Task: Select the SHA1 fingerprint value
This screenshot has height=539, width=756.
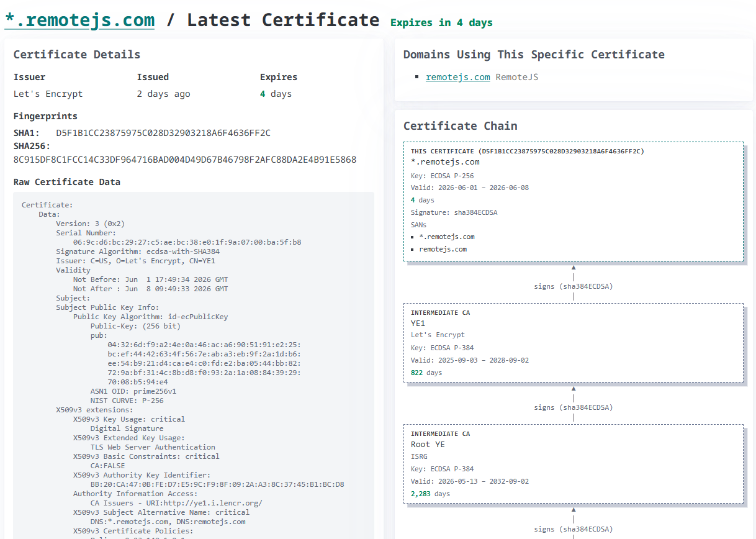Action: click(x=163, y=133)
